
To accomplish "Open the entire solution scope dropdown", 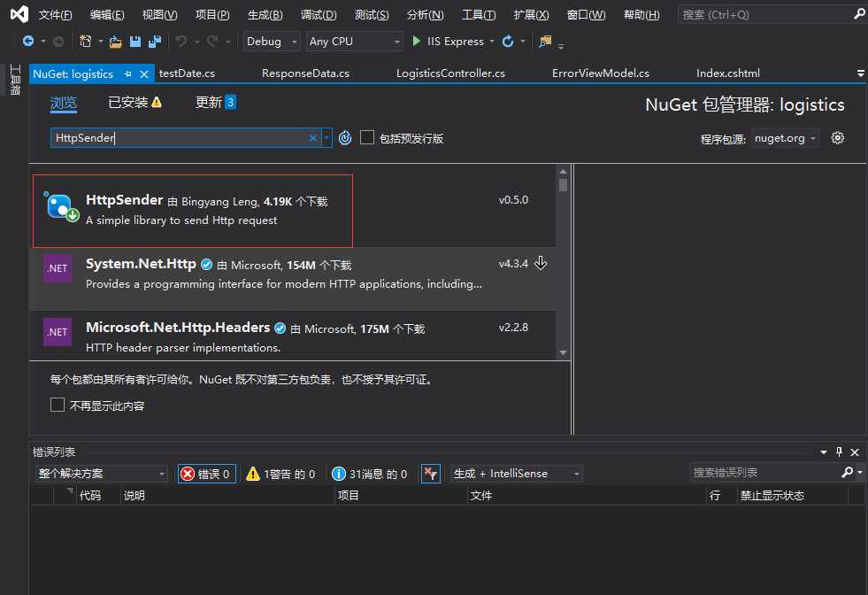I will 101,474.
